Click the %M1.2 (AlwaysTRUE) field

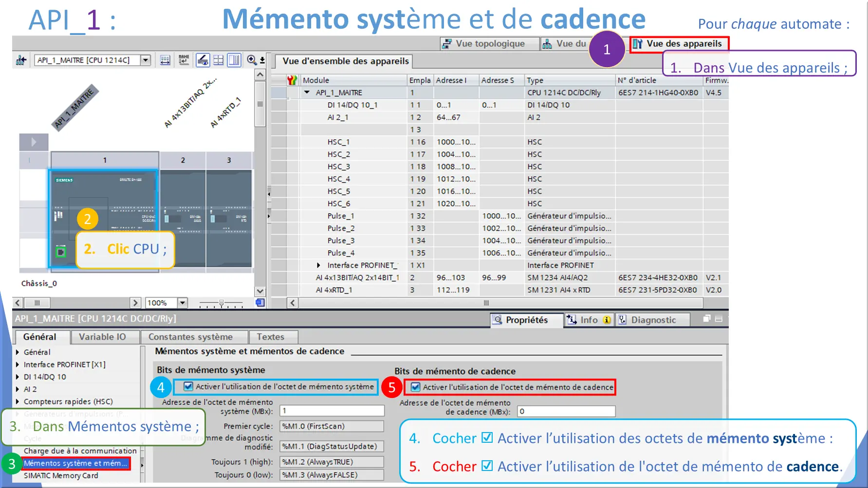point(332,462)
